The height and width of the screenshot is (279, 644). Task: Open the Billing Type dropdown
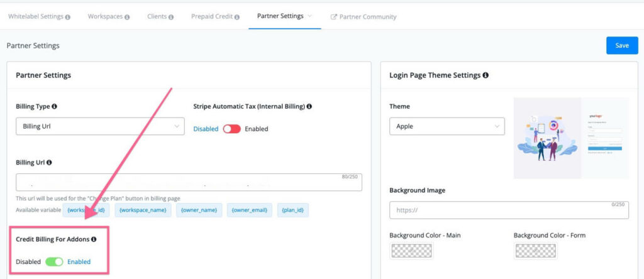point(100,126)
